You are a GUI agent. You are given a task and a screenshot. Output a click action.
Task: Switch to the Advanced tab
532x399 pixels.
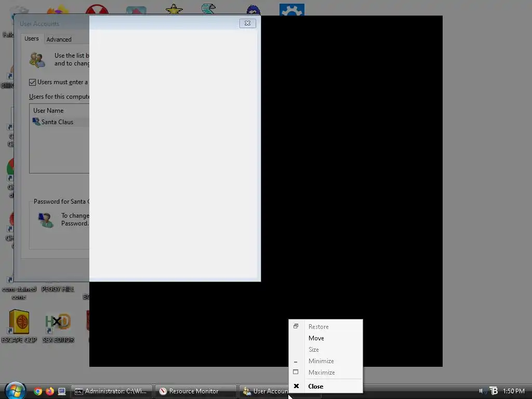pyautogui.click(x=59, y=39)
